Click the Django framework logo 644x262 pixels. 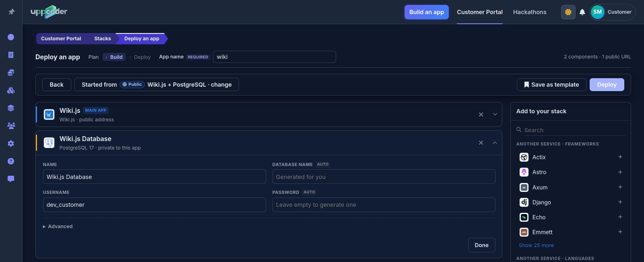pos(524,202)
